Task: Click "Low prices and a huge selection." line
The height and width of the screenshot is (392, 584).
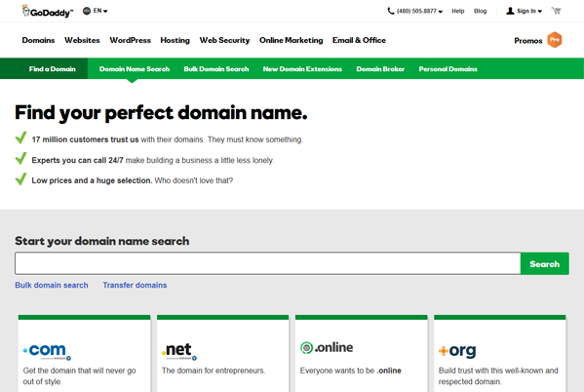Action: click(133, 180)
